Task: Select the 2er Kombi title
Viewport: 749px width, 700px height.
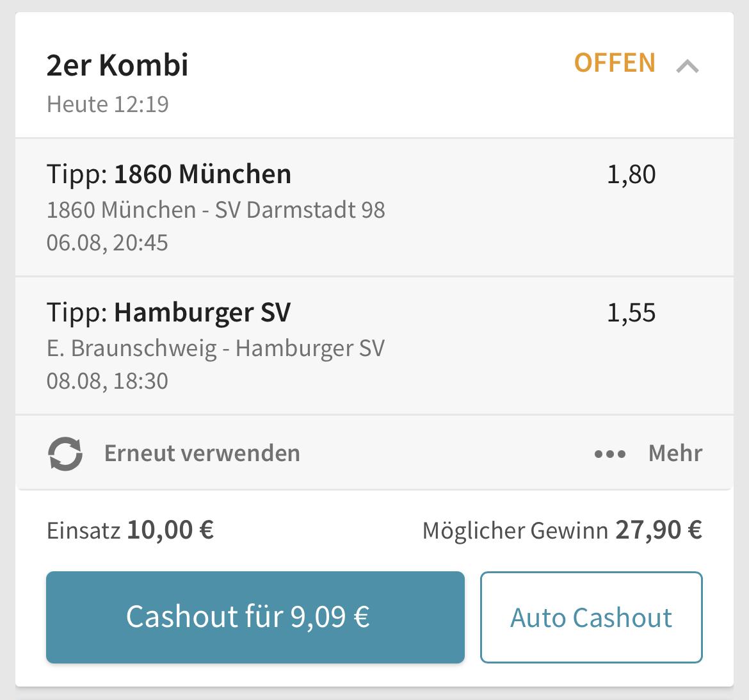Action: pyautogui.click(x=118, y=65)
